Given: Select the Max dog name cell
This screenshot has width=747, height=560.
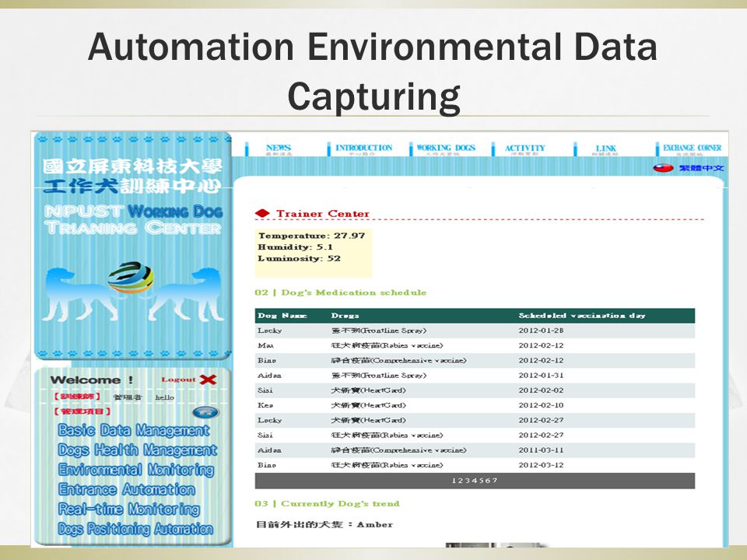Looking at the screenshot, I should (265, 345).
